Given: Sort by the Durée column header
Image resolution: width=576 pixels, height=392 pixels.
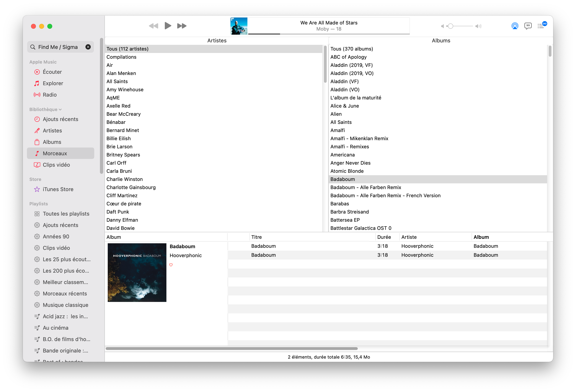Looking at the screenshot, I should click(x=387, y=237).
